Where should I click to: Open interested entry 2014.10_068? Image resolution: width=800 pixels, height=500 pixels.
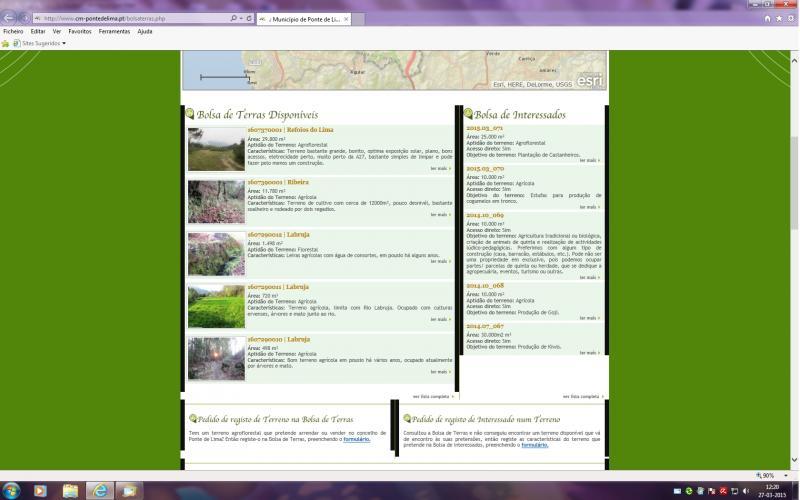point(484,285)
